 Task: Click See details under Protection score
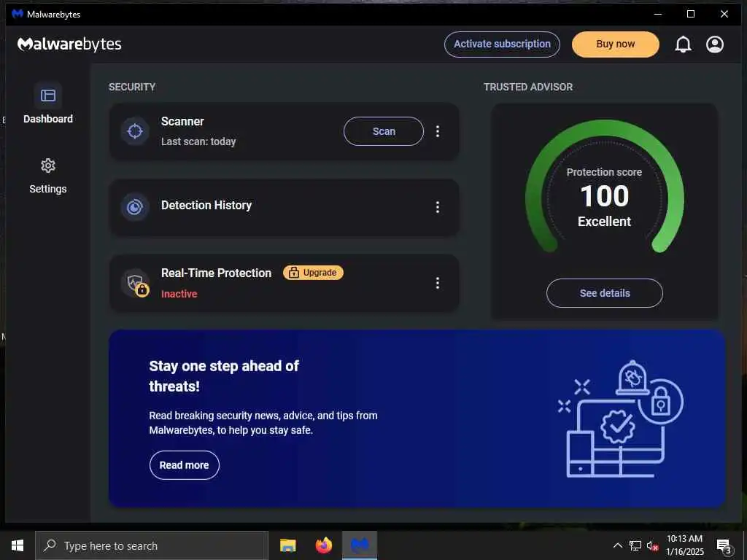click(x=605, y=293)
